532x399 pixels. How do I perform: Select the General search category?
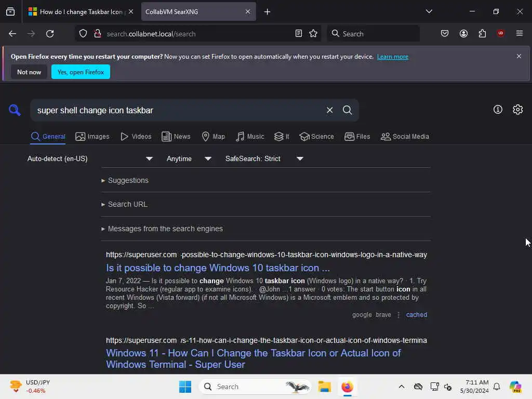coord(48,137)
